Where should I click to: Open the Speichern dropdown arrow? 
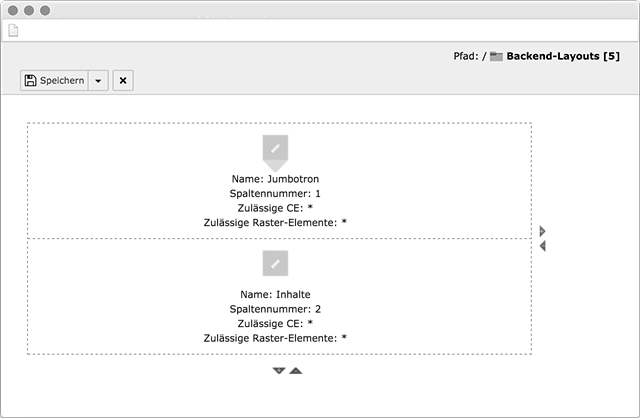[x=98, y=80]
